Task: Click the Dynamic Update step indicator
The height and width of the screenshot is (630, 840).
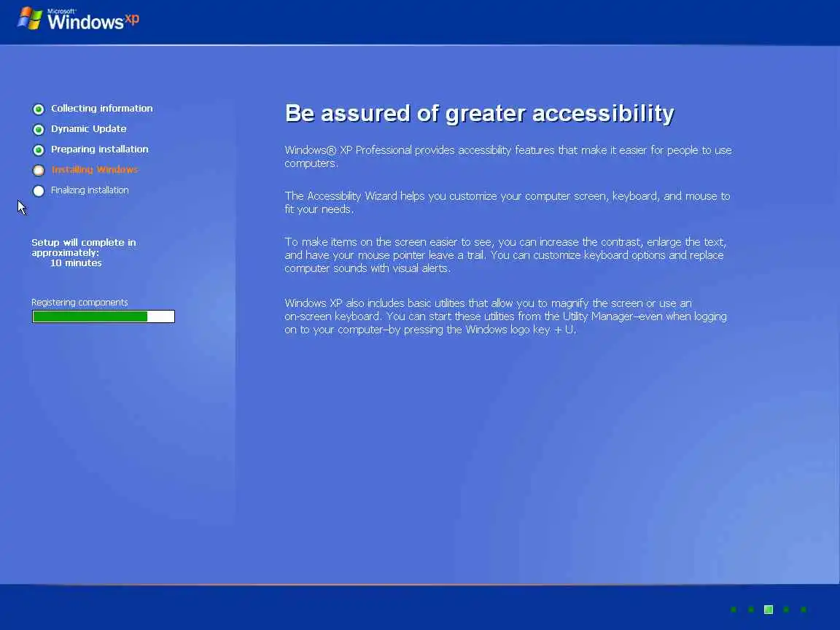Action: pos(39,130)
